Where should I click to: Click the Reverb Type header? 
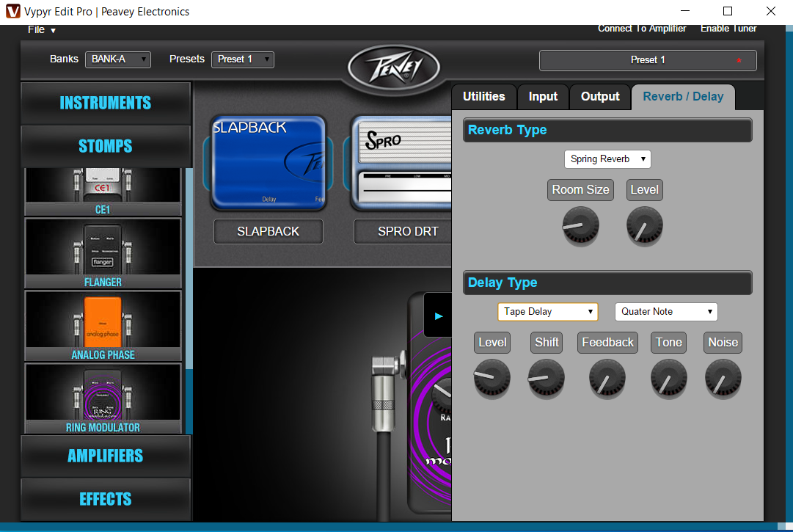click(607, 130)
